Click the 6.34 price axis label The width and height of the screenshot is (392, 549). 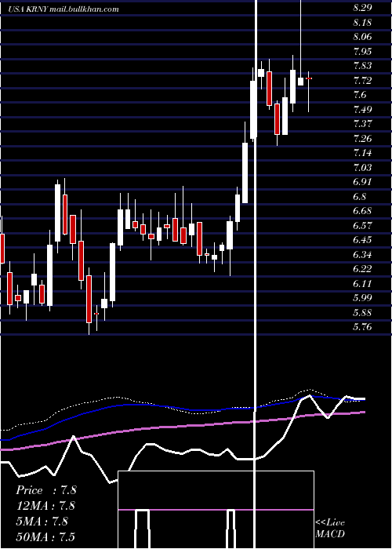pyautogui.click(x=362, y=255)
